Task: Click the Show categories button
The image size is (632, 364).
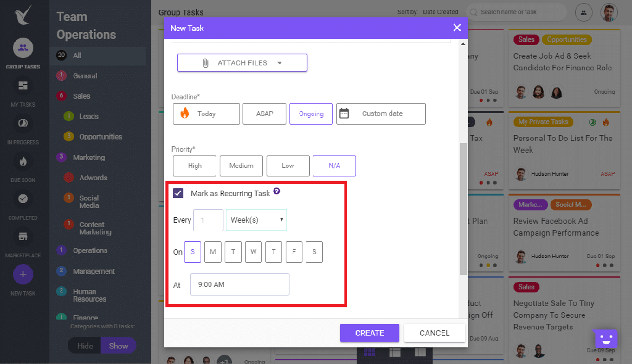Action: click(x=118, y=346)
